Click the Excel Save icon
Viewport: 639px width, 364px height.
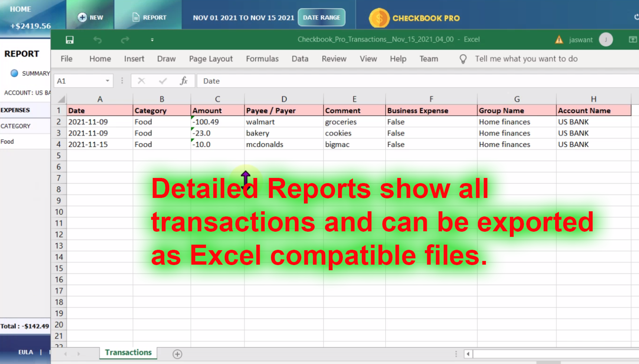coord(69,40)
